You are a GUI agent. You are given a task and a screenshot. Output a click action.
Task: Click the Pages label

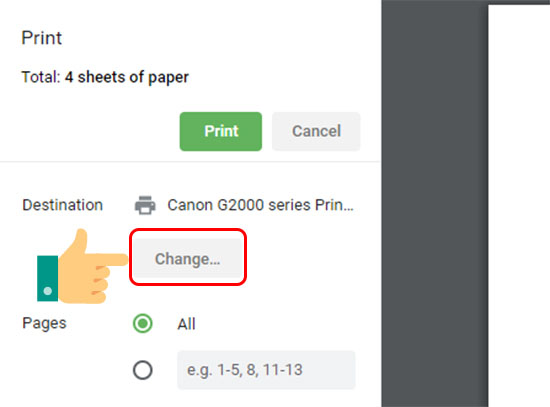coord(44,323)
